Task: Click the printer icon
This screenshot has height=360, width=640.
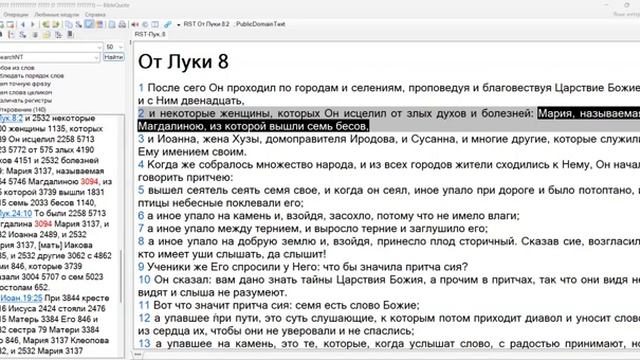Action: (122, 24)
